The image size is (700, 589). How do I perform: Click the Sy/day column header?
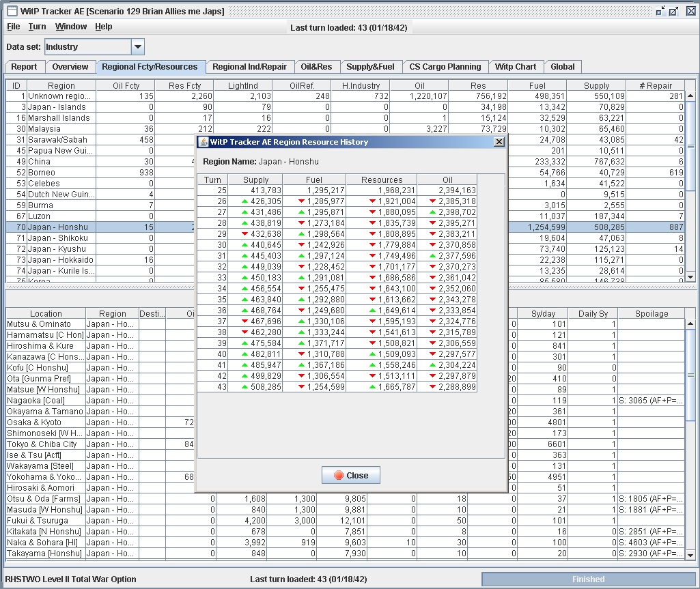(543, 314)
